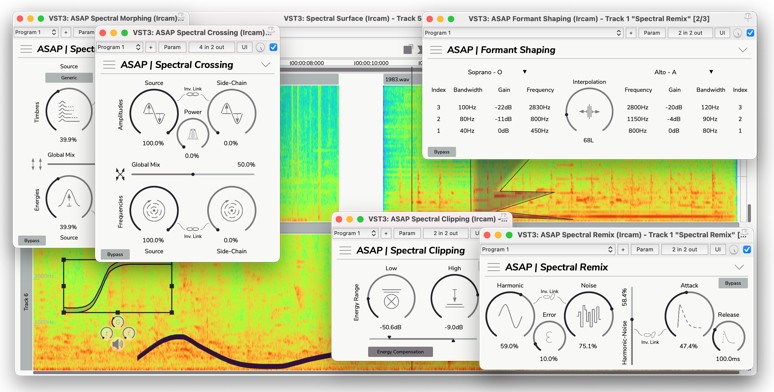Viewport: 774px width, 392px height.
Task: Open Program 1 dropdown in Spectral Crossing
Action: [x=119, y=47]
